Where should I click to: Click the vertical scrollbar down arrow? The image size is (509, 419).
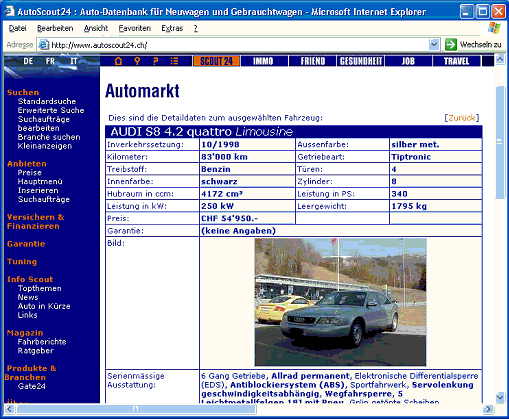pos(500,397)
